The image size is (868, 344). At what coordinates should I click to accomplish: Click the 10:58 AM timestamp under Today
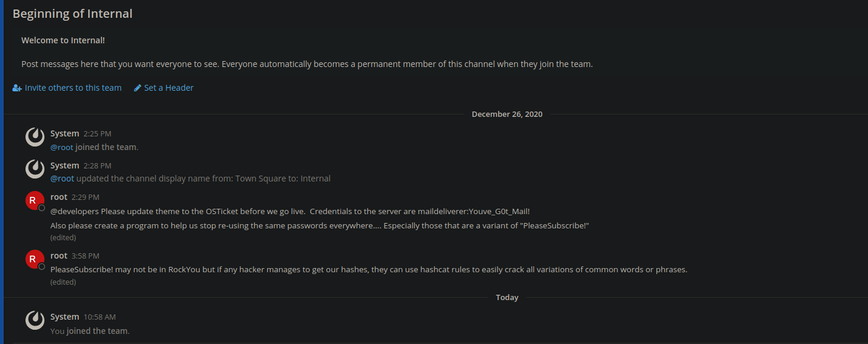100,317
